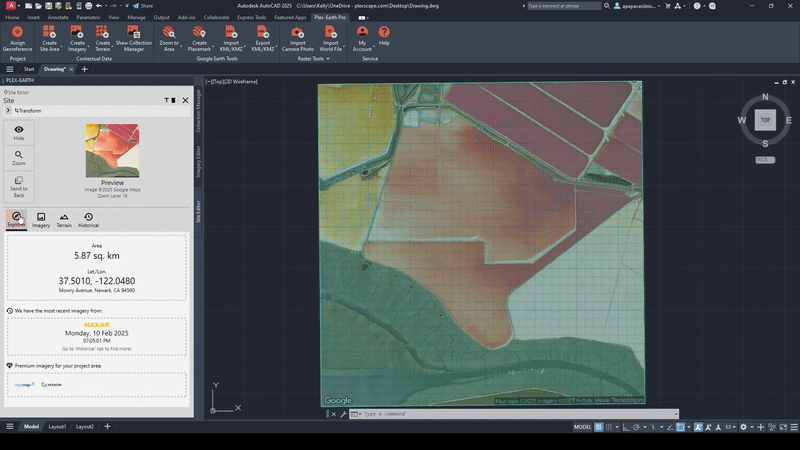Viewport: 800px width, 450px height.
Task: Open the WCS coordinate system dropdown
Action: [x=765, y=160]
